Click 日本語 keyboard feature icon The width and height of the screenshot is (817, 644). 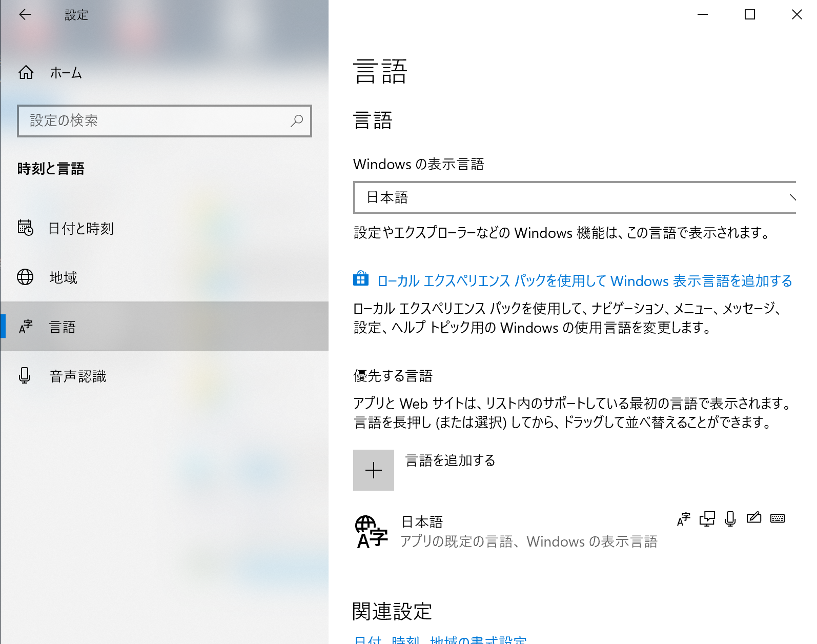click(778, 518)
